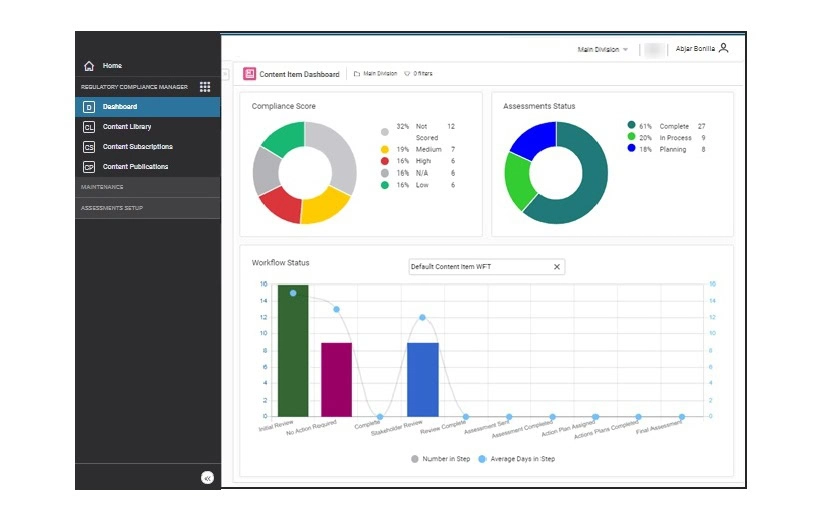This screenshot has width=829, height=531.
Task: Open the app grid launcher icon
Action: (x=205, y=87)
